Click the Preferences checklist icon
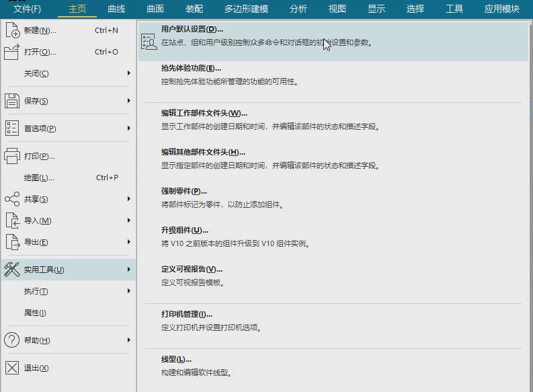This screenshot has height=392, width=533. [x=12, y=128]
